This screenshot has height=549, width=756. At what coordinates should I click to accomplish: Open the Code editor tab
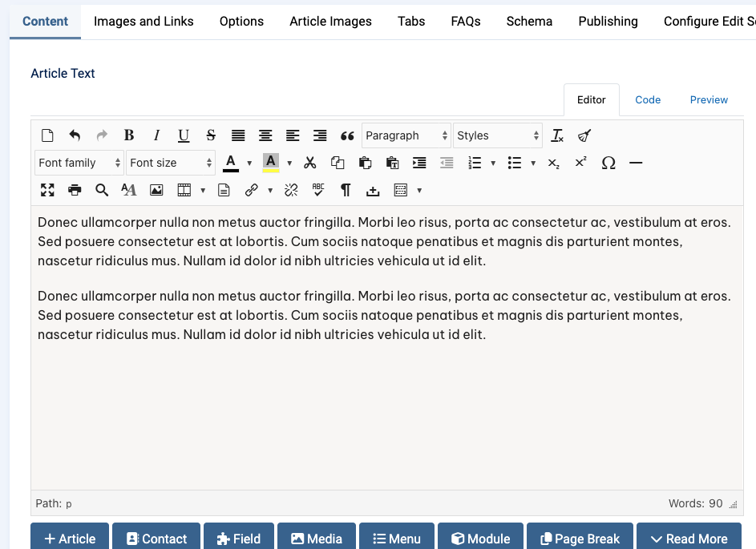(x=648, y=100)
